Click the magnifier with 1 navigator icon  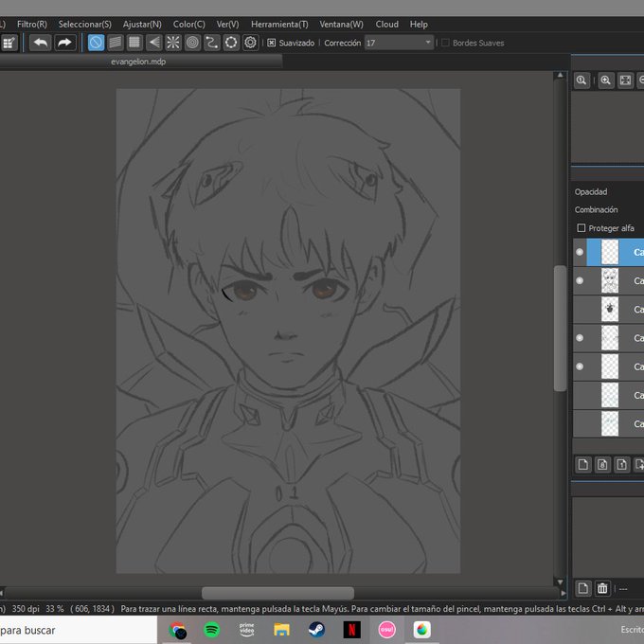pyautogui.click(x=581, y=80)
